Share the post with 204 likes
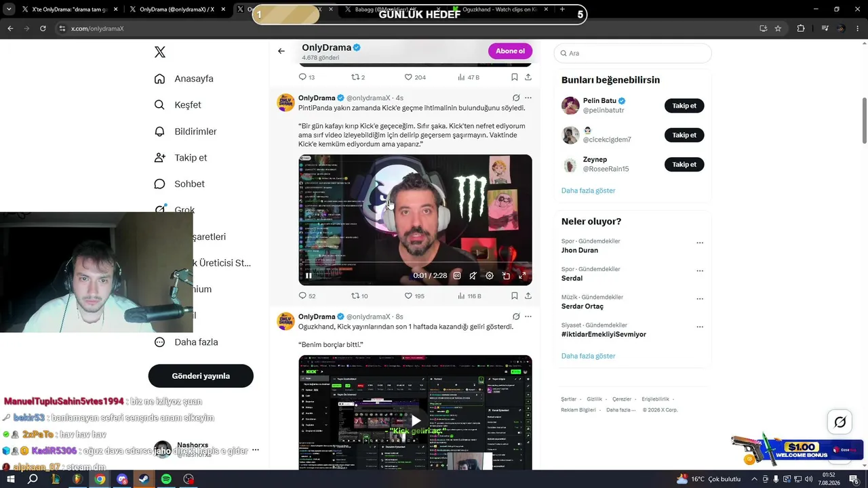This screenshot has width=868, height=488. (528, 77)
